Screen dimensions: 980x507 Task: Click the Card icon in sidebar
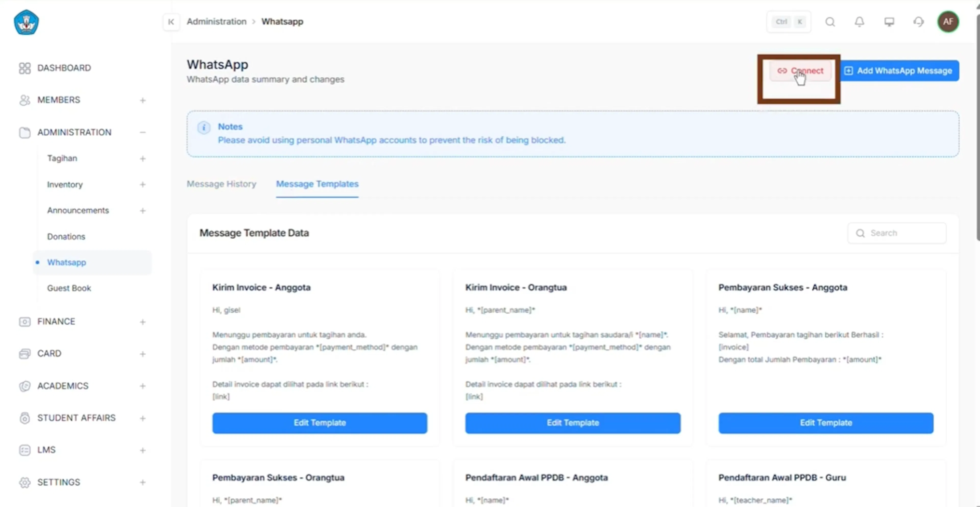tap(25, 354)
